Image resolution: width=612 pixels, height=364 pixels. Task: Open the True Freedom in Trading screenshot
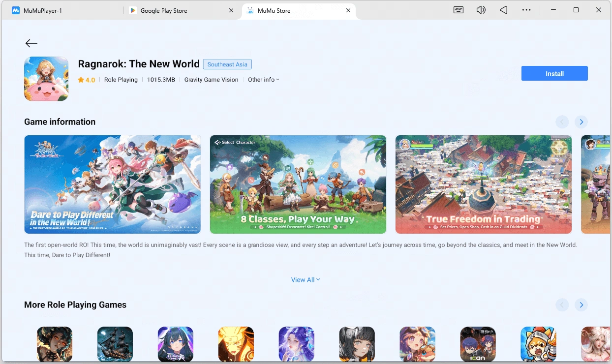click(x=484, y=184)
